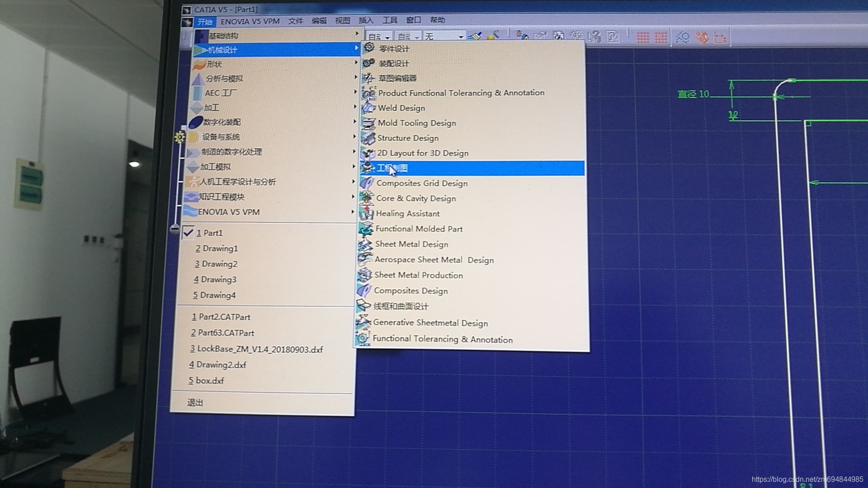This screenshot has height=488, width=868.
Task: Choose 工程制图 from the submenu
Action: coord(392,168)
